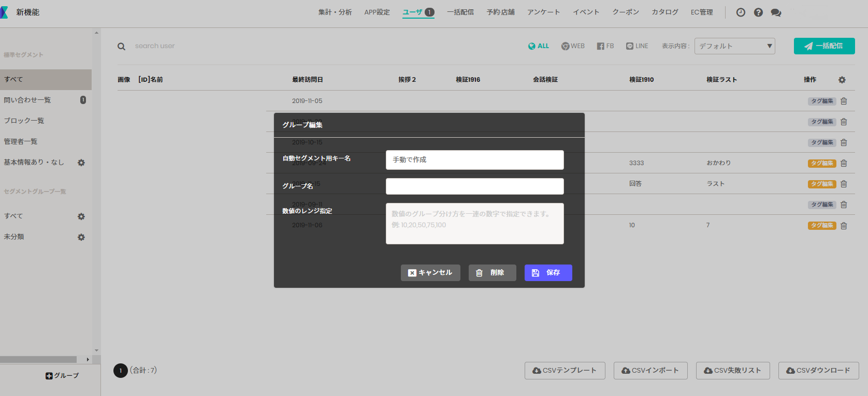Image resolution: width=868 pixels, height=396 pixels.
Task: Click trash icon in the 2019-10-15 row
Action: pyautogui.click(x=844, y=142)
